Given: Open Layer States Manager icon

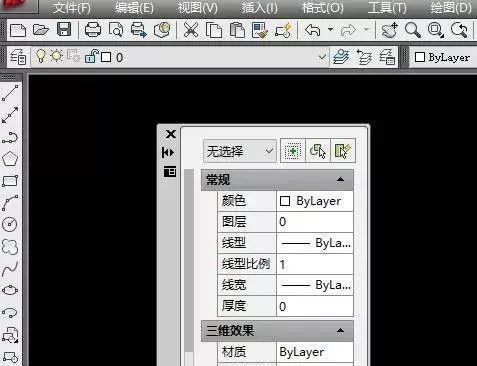Looking at the screenshot, I should (387, 57).
